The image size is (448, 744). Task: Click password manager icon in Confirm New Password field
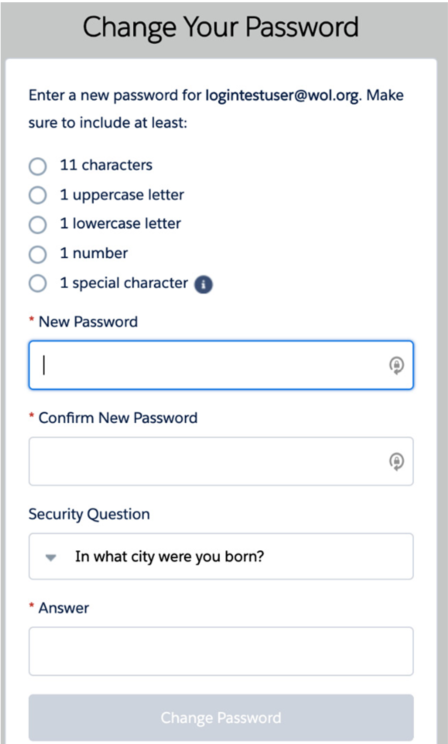click(x=397, y=461)
